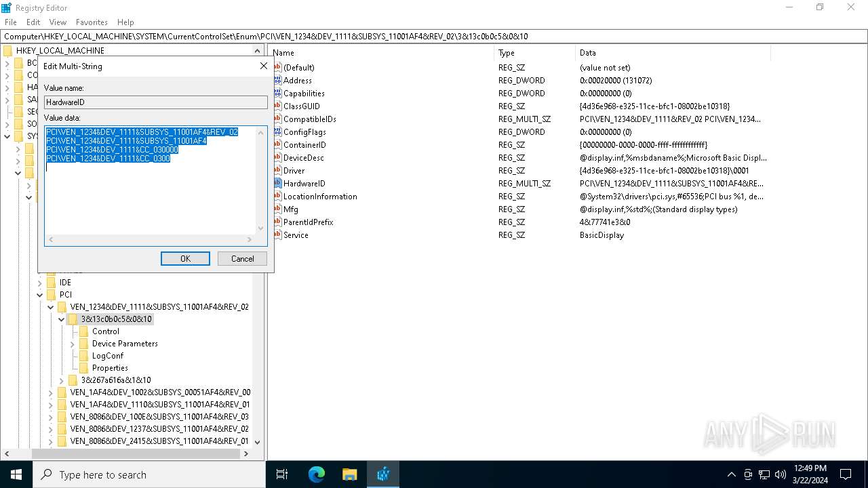Click the ClassGUID value icon
This screenshot has height=488, width=868.
click(277, 106)
